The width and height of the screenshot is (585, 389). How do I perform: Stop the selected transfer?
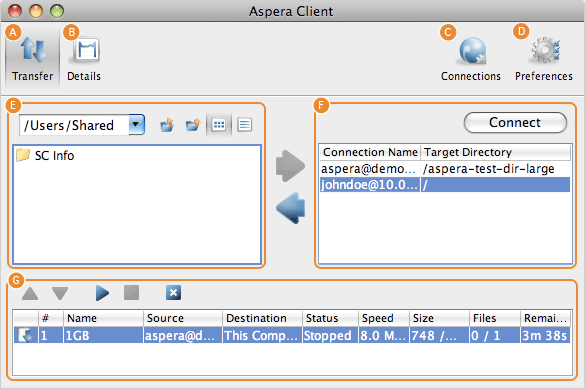click(131, 293)
